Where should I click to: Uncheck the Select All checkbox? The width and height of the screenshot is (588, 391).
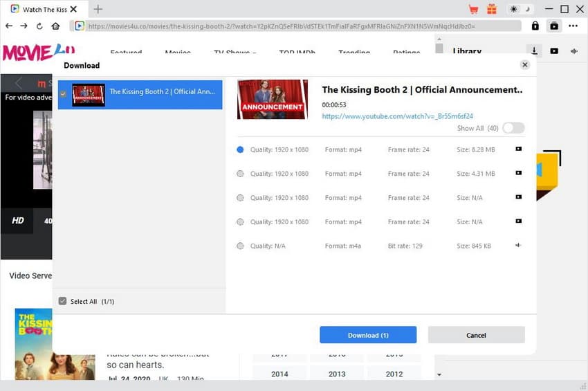coord(63,302)
